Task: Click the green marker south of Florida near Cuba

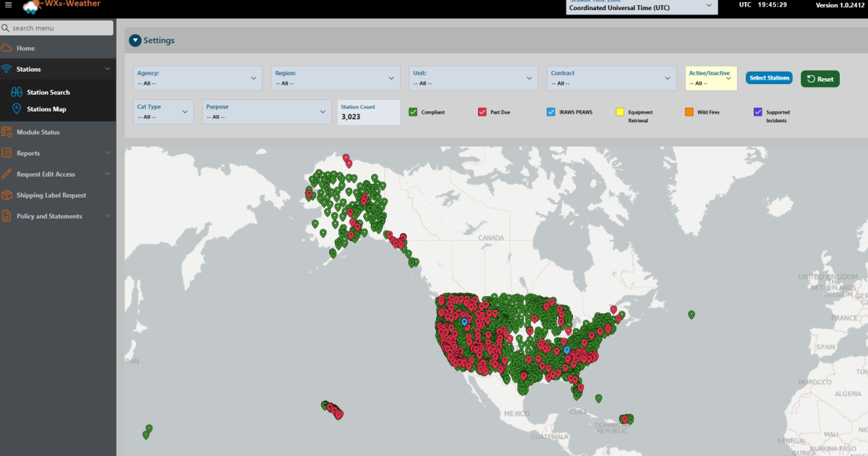Action: (599, 398)
